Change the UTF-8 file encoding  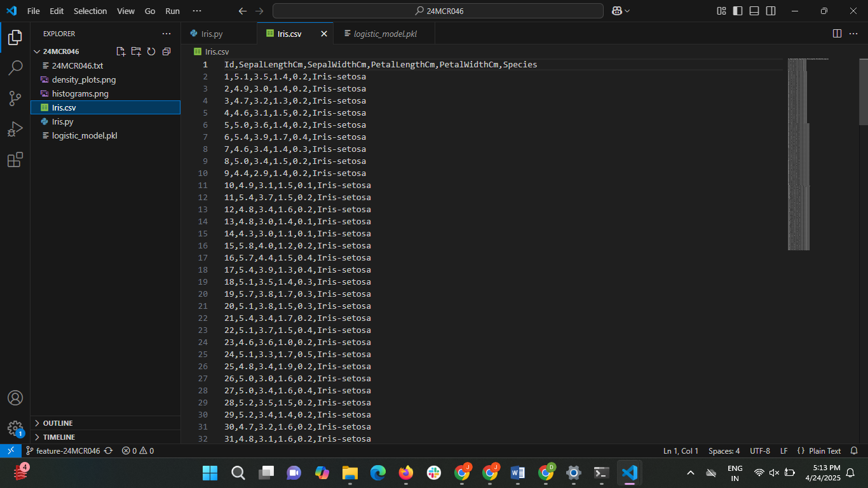click(760, 451)
